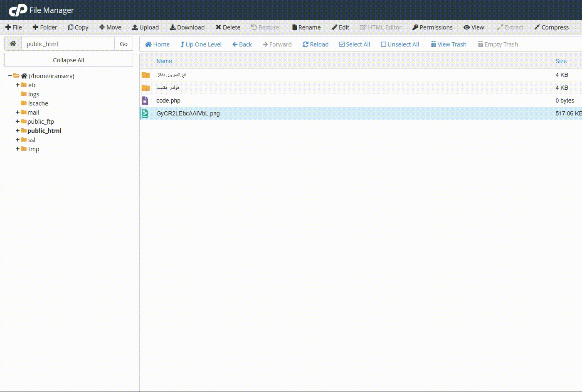This screenshot has height=392, width=582.
Task: Click the public_html path input field
Action: click(x=68, y=44)
